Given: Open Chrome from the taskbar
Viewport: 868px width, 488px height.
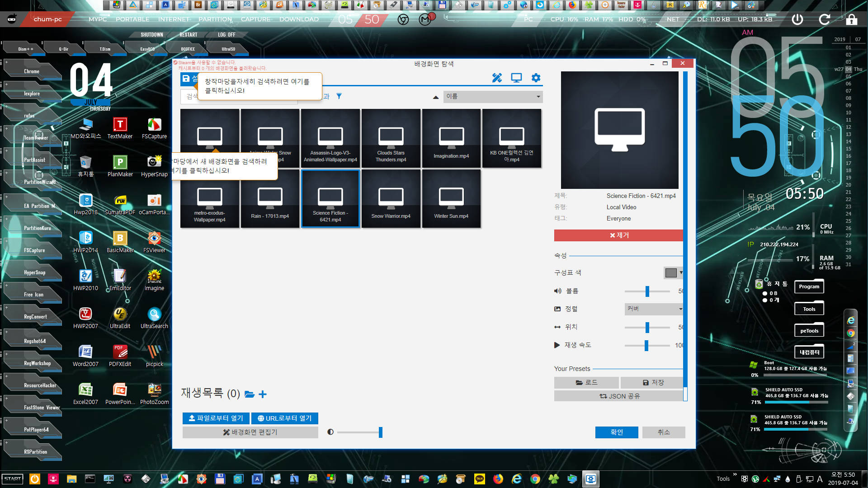Looking at the screenshot, I should 535,479.
